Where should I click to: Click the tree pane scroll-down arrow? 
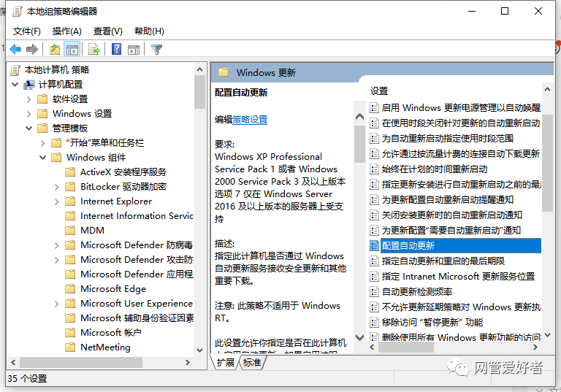(x=199, y=350)
